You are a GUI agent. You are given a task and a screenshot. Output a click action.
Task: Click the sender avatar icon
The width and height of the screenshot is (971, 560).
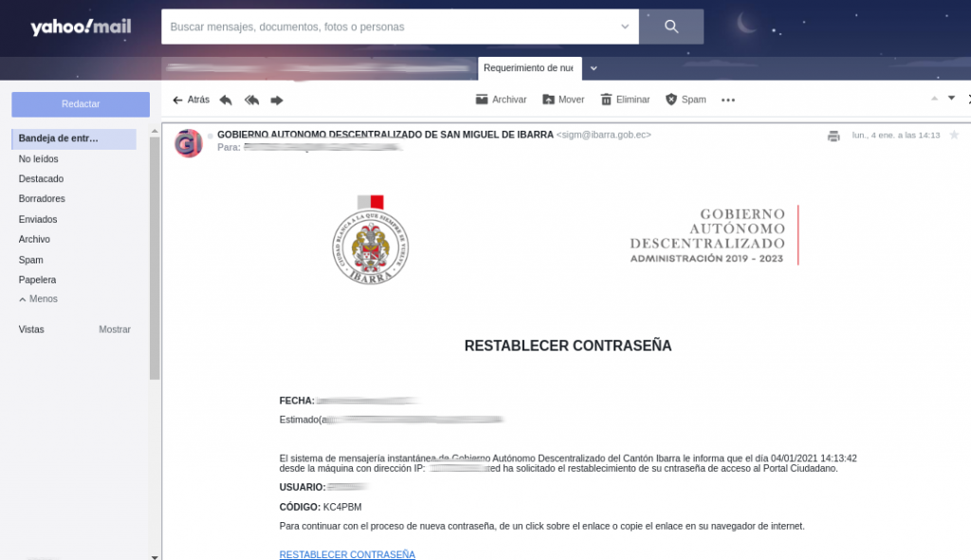click(x=189, y=144)
